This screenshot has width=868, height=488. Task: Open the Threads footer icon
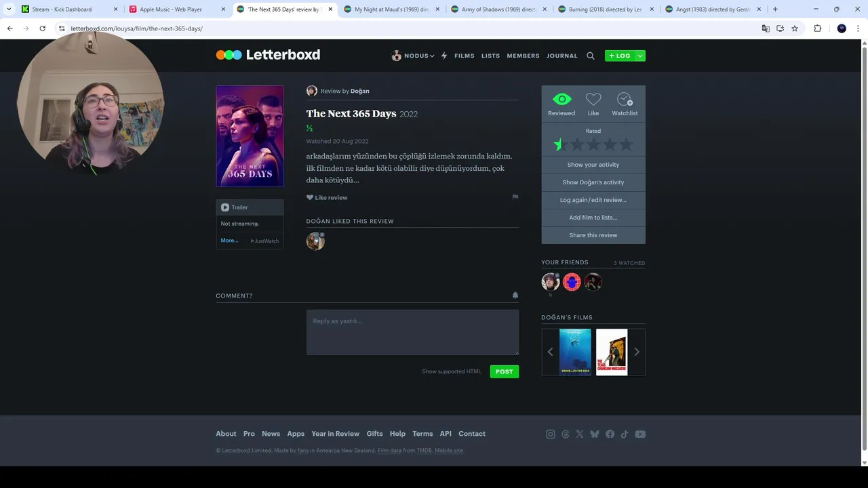pyautogui.click(x=566, y=434)
